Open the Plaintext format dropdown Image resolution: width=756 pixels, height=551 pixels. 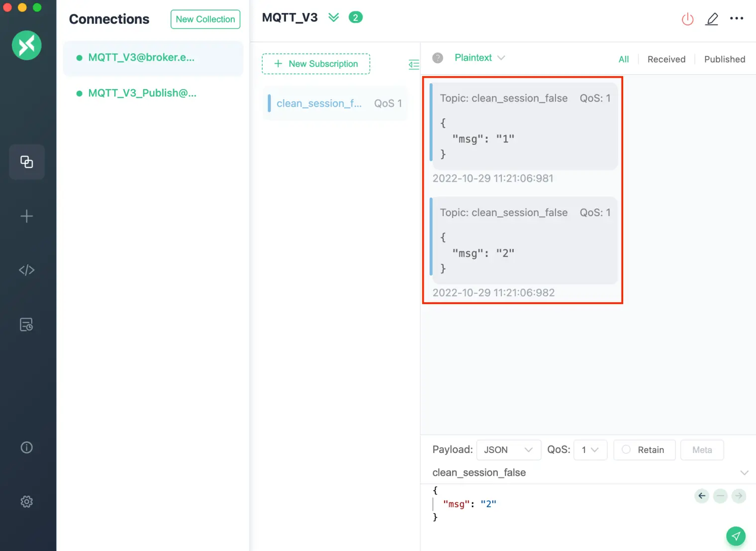(479, 58)
